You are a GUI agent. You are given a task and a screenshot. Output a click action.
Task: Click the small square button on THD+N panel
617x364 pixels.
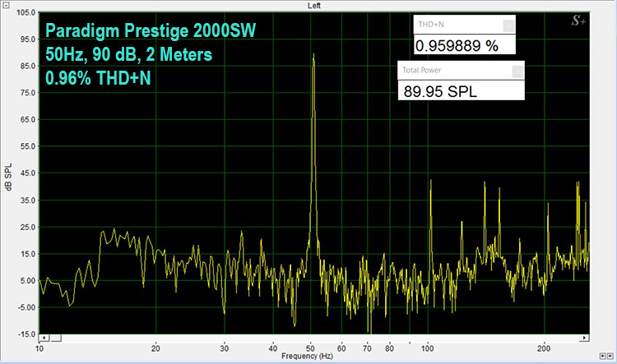click(508, 25)
